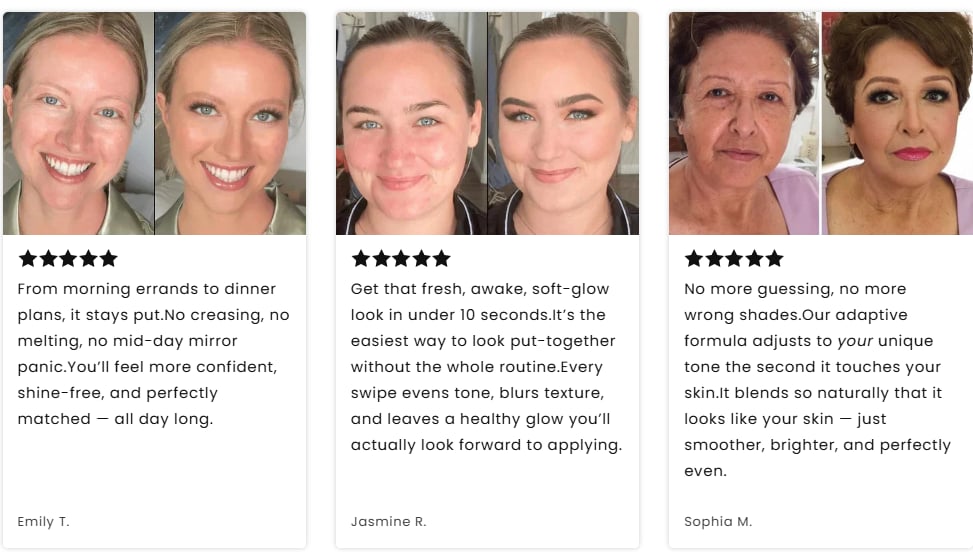
Task: Click the fifth star in Sophia M.'s rating
Action: point(774,259)
